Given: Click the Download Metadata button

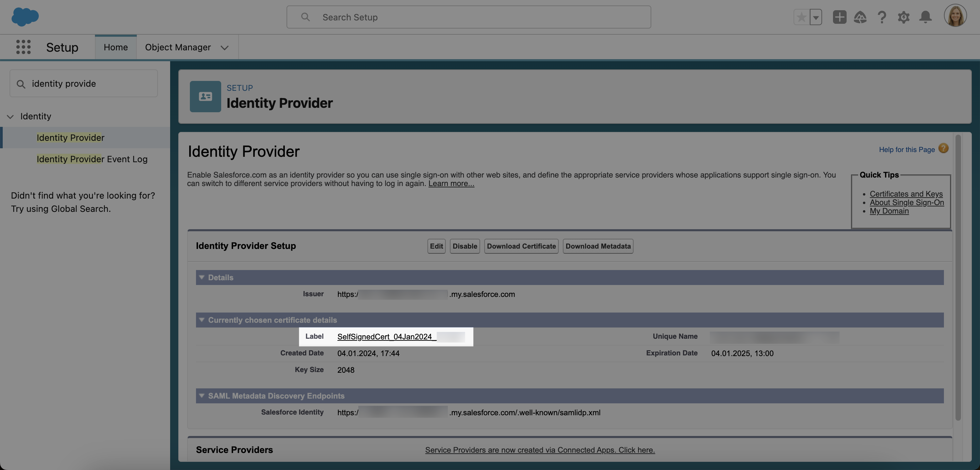Looking at the screenshot, I should 598,246.
